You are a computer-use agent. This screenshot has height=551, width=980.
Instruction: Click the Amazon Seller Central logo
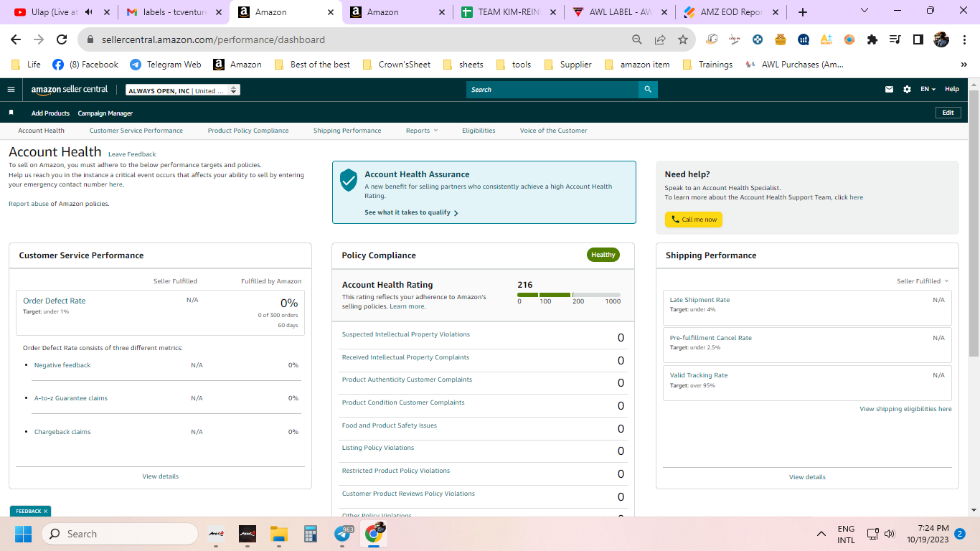click(70, 90)
